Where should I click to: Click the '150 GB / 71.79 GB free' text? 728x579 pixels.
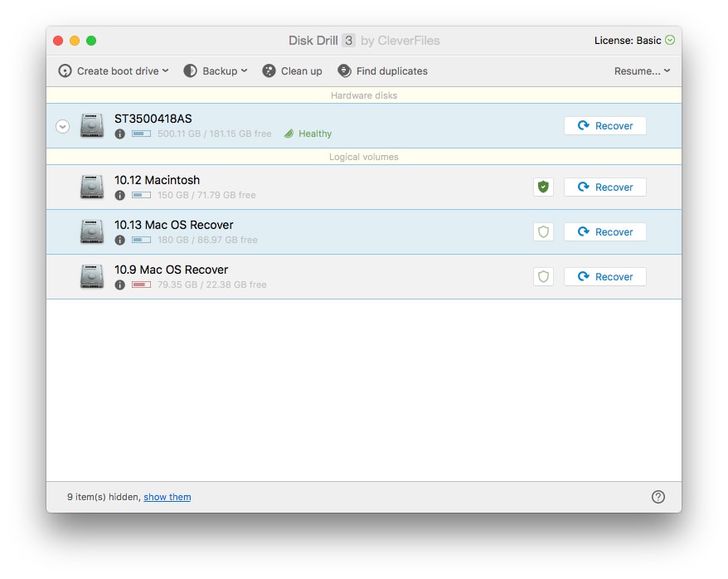coord(206,195)
